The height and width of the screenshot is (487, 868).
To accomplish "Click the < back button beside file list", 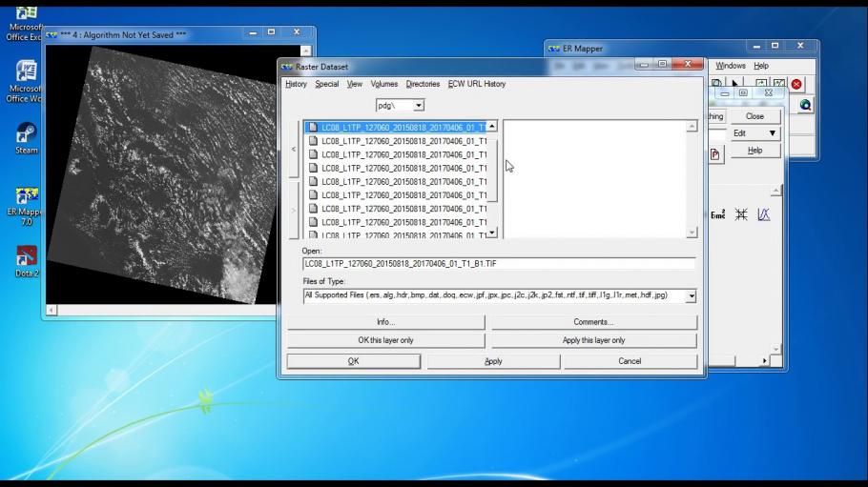I will (x=294, y=150).
